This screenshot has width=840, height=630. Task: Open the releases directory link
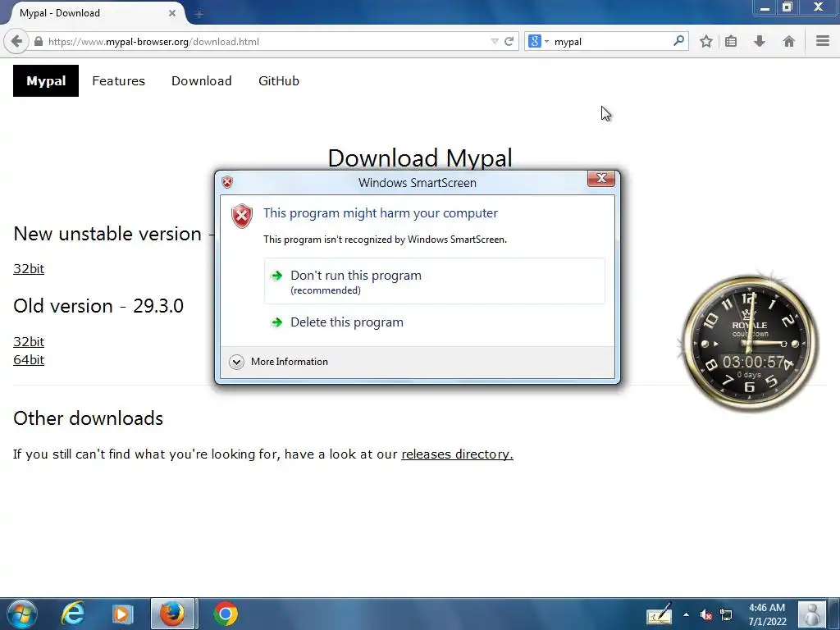coord(457,454)
